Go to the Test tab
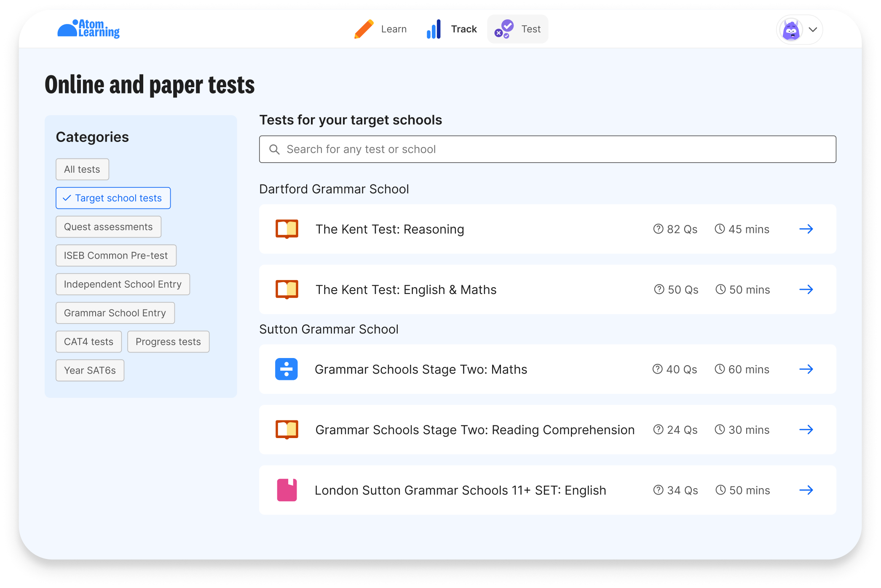881x588 pixels. click(518, 29)
